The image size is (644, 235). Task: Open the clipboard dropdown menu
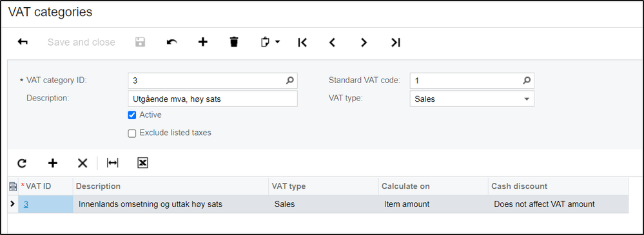click(270, 42)
